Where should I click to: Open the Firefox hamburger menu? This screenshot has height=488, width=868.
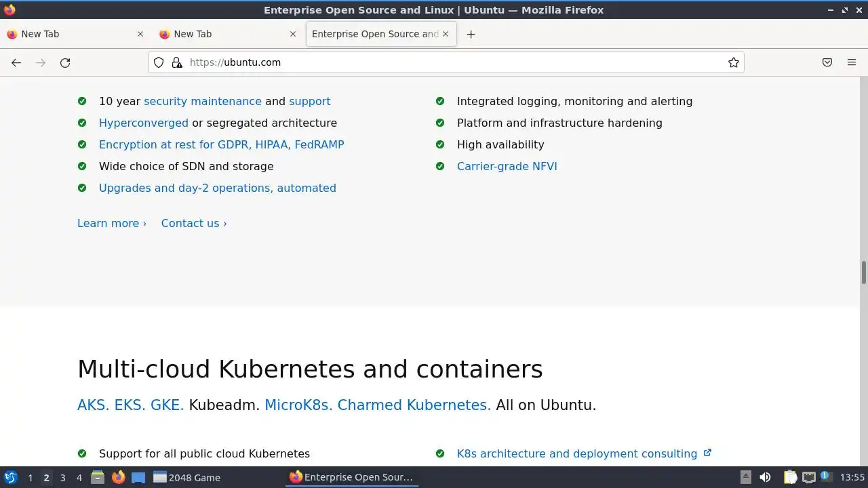pyautogui.click(x=852, y=62)
